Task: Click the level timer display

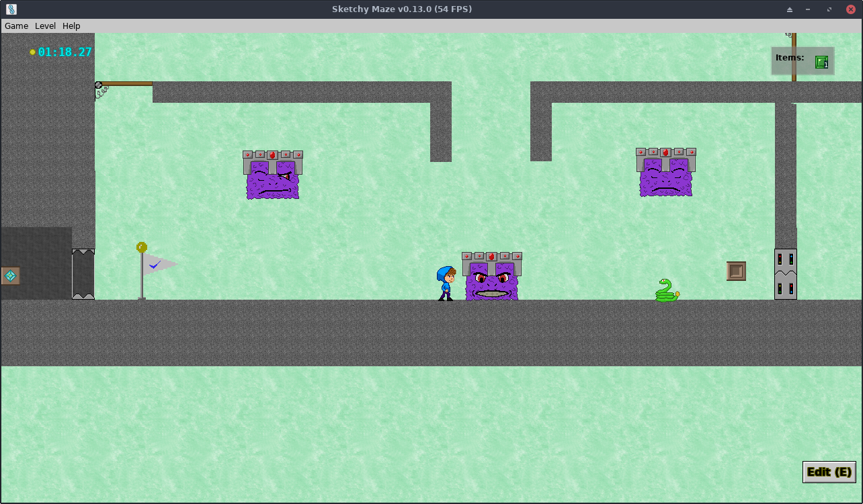Action: (x=65, y=52)
